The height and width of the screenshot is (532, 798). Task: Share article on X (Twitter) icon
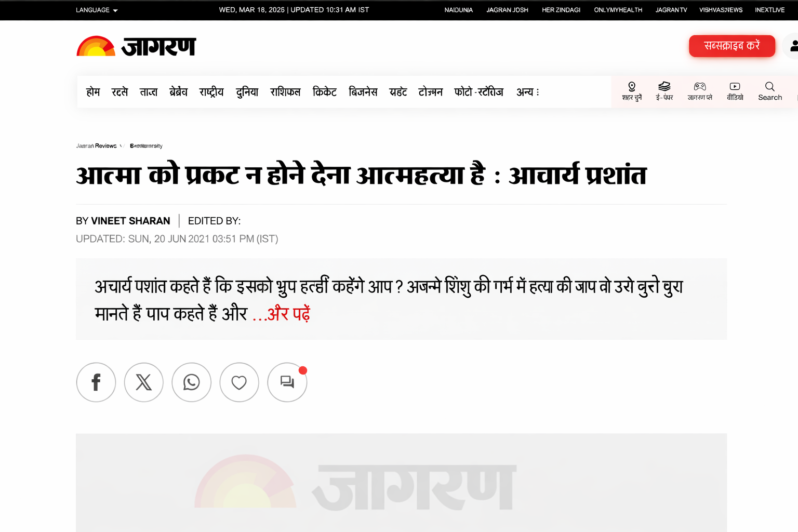(144, 382)
